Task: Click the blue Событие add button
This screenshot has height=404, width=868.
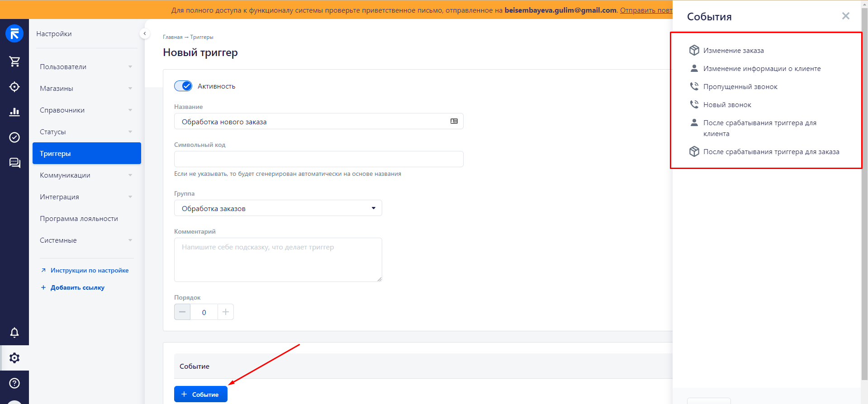Action: pyautogui.click(x=200, y=394)
